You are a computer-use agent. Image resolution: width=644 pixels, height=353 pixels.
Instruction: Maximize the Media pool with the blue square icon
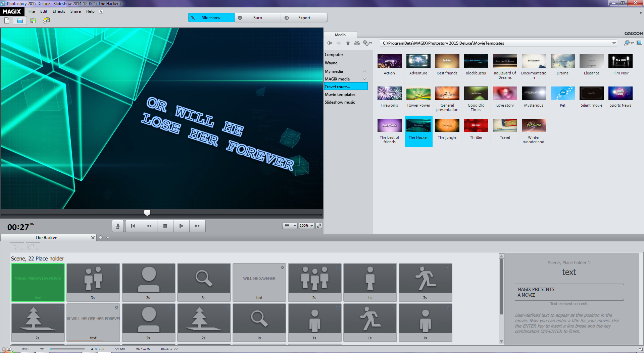coord(639,43)
